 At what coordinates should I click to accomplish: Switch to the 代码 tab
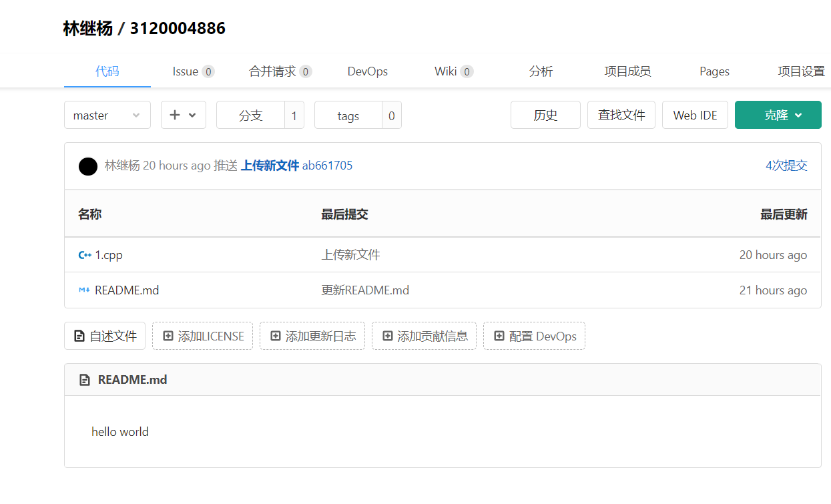click(x=107, y=71)
